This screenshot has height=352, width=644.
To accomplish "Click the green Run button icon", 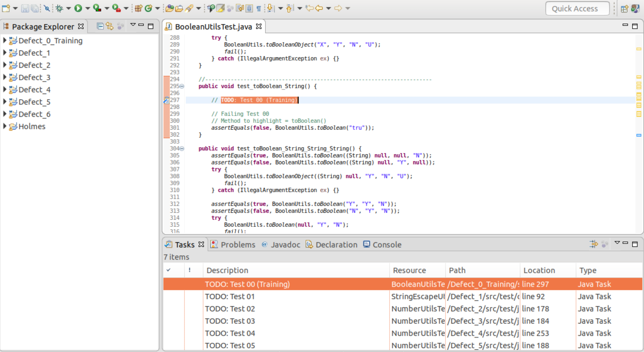I will [x=78, y=8].
